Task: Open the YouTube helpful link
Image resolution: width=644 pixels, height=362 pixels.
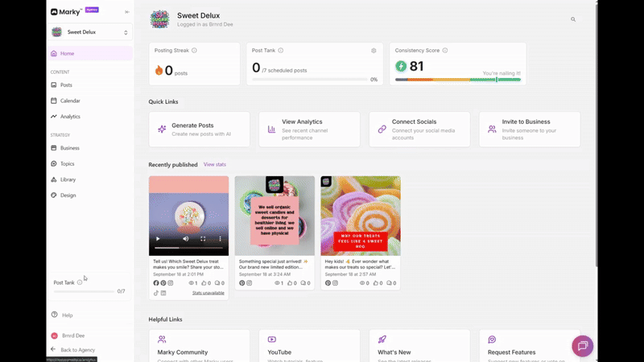Action: 309,346
